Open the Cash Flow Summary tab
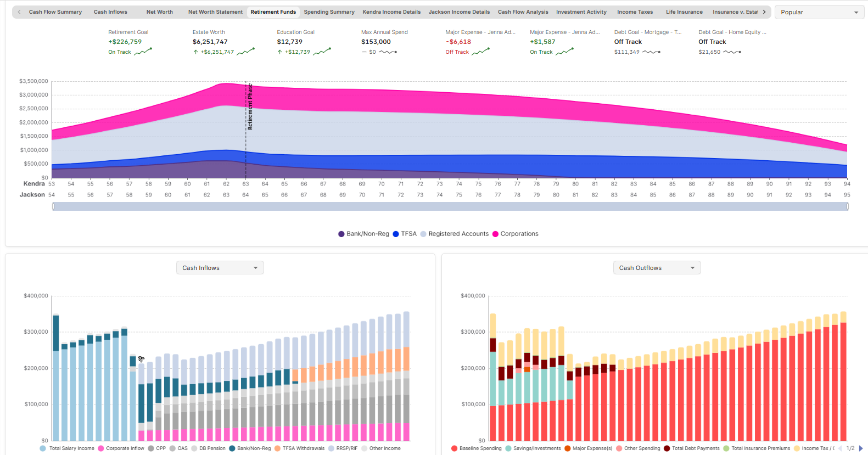This screenshot has width=868, height=455. [x=55, y=12]
